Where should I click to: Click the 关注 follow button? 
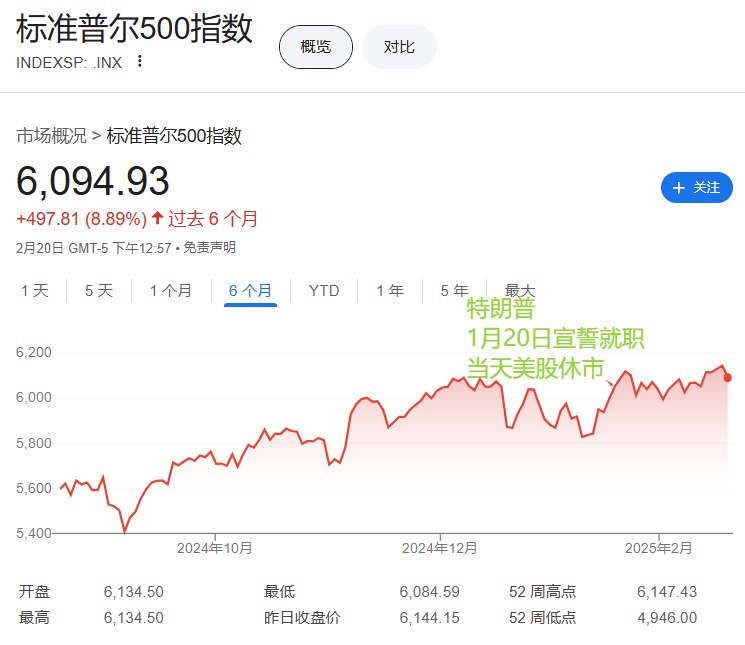pyautogui.click(x=697, y=187)
